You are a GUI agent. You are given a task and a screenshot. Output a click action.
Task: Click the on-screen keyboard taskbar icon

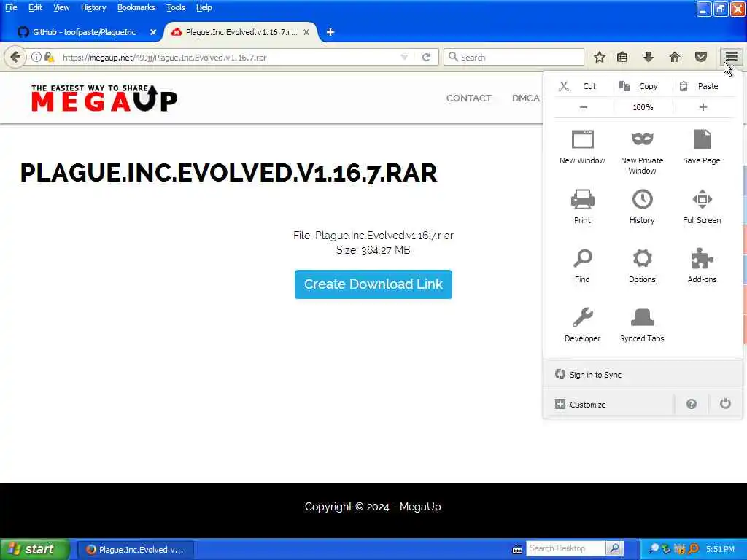tap(517, 550)
